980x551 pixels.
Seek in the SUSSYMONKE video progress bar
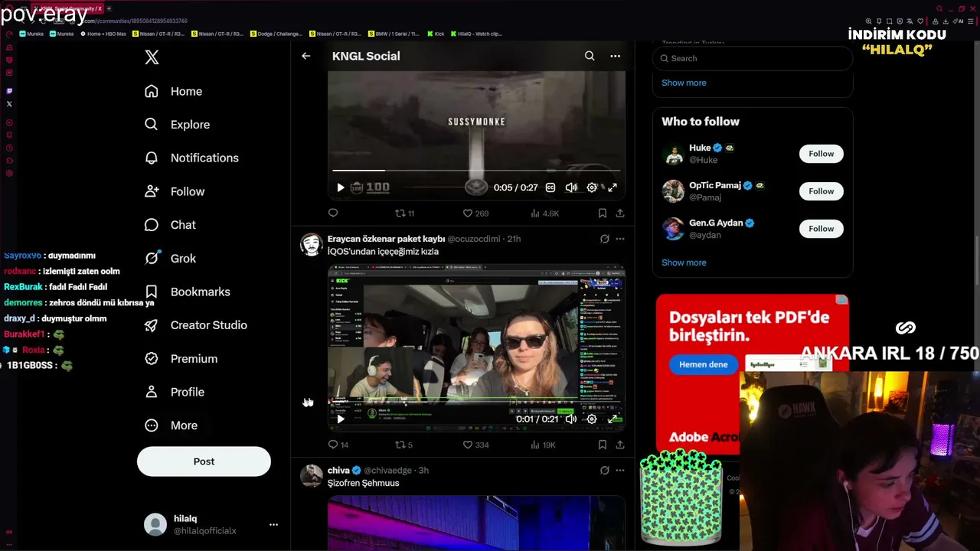(476, 170)
